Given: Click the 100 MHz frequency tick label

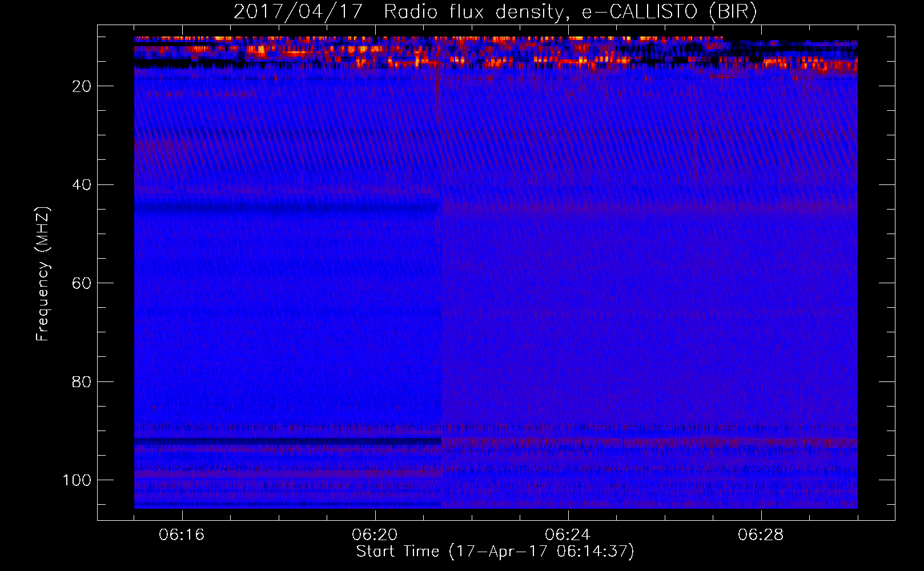Looking at the screenshot, I should (77, 480).
